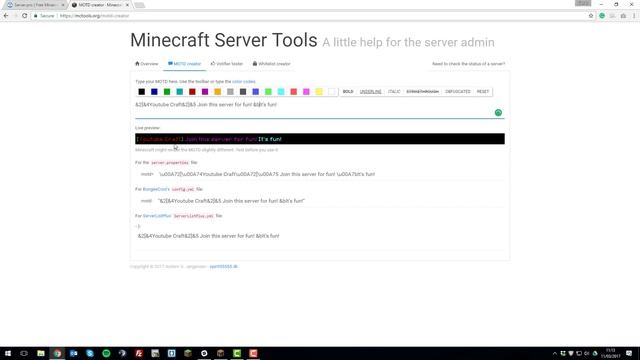
Task: Open the Windows Start menu
Action: [8, 353]
